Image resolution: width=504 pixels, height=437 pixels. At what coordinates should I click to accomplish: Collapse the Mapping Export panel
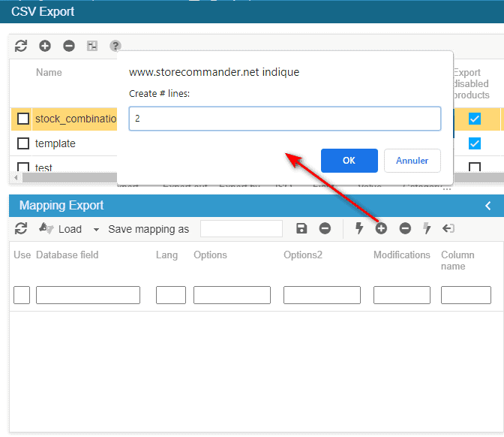[x=488, y=206]
